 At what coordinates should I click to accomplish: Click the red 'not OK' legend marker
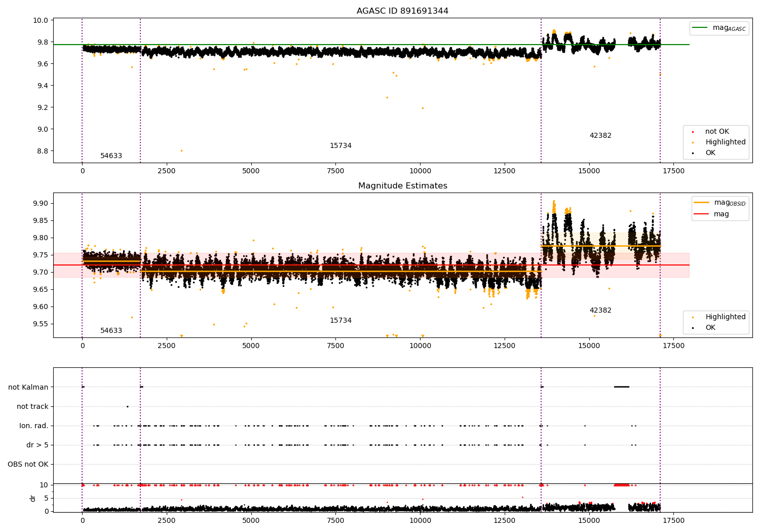click(x=693, y=132)
